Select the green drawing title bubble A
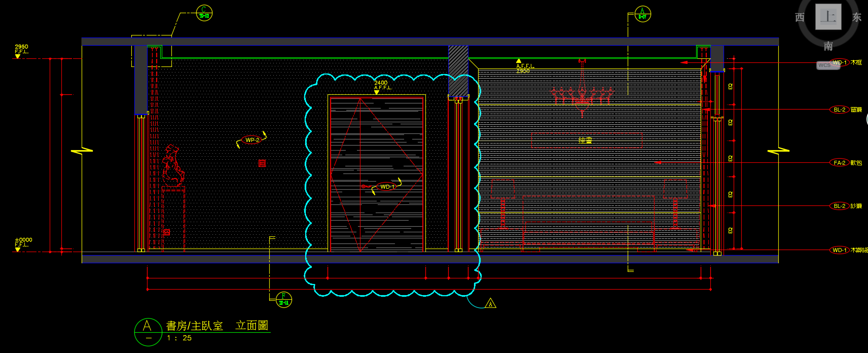 coord(148,332)
